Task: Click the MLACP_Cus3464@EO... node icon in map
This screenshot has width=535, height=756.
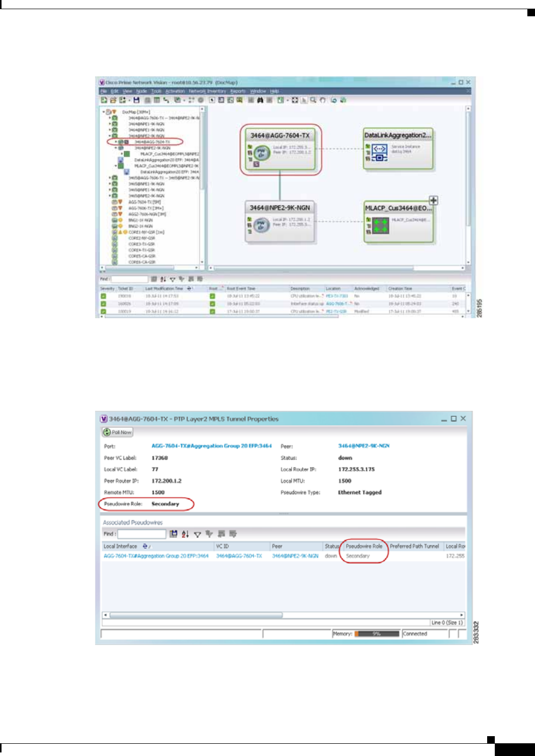Action: point(380,226)
